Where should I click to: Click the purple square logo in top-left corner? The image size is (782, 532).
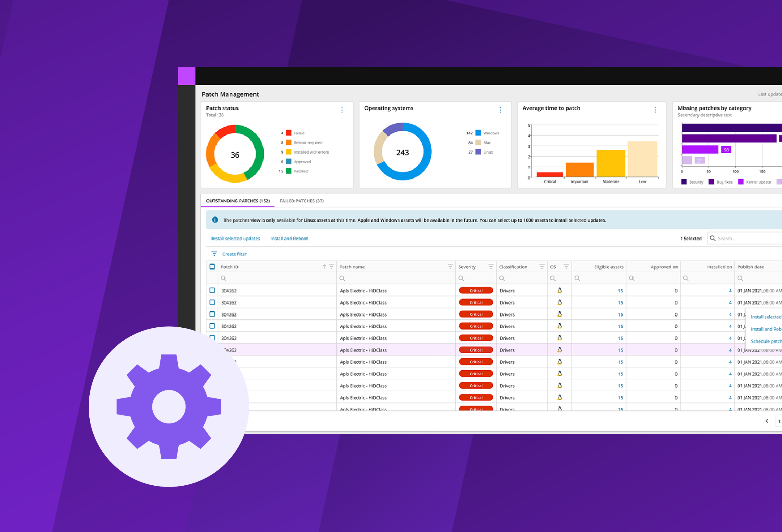(x=186, y=76)
